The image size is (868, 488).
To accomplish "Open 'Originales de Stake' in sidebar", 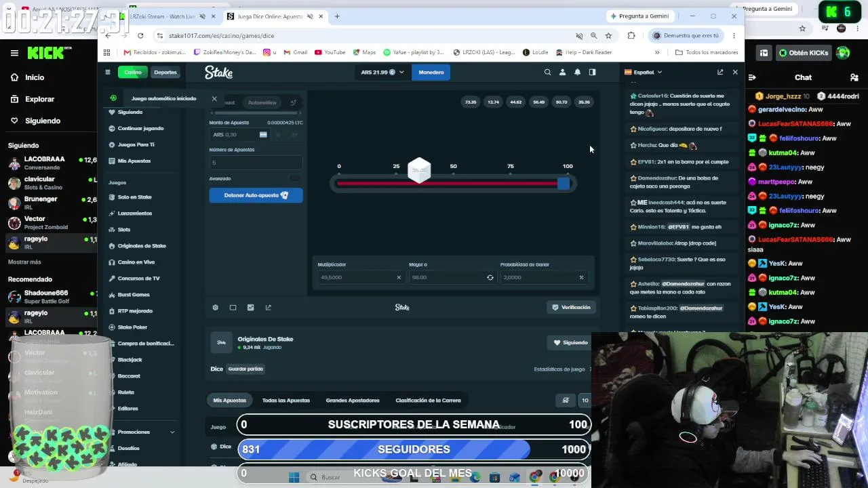I will 142,246.
